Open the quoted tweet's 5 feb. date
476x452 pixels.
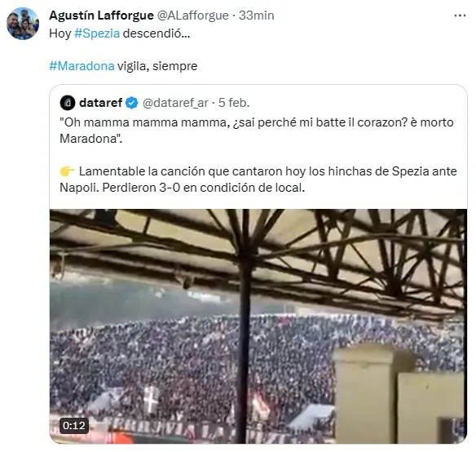[234, 103]
